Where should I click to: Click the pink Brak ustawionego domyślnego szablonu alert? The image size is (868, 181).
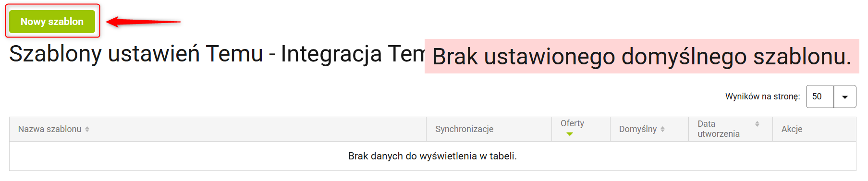point(642,56)
